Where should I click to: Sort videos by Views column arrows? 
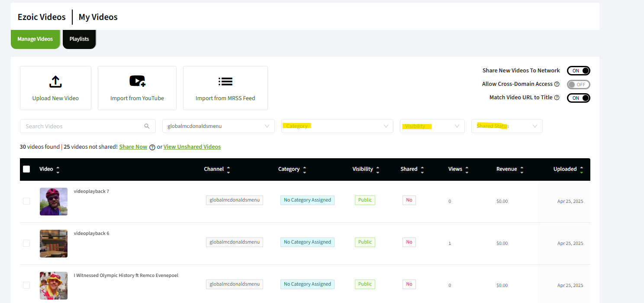click(467, 169)
